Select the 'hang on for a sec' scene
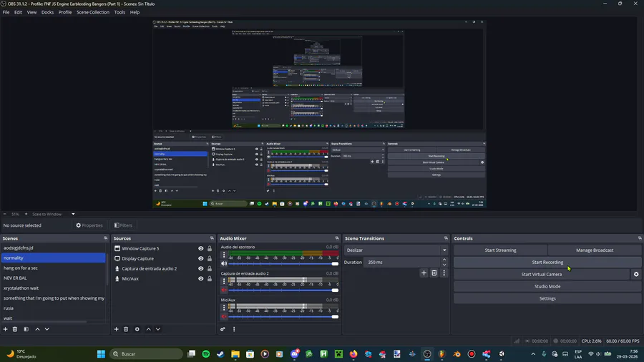Screen dimensions: 644x362 click(x=54, y=268)
